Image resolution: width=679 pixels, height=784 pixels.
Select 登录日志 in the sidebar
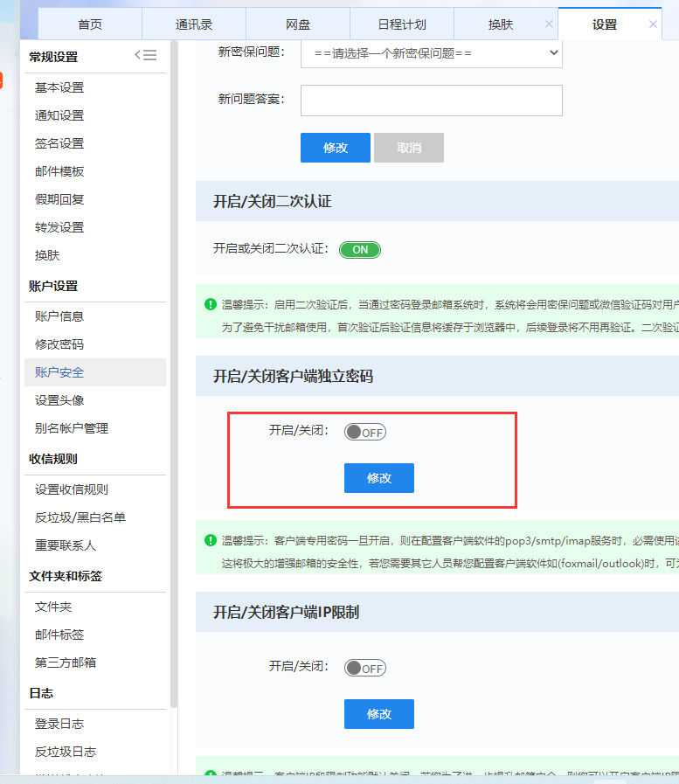pos(59,724)
